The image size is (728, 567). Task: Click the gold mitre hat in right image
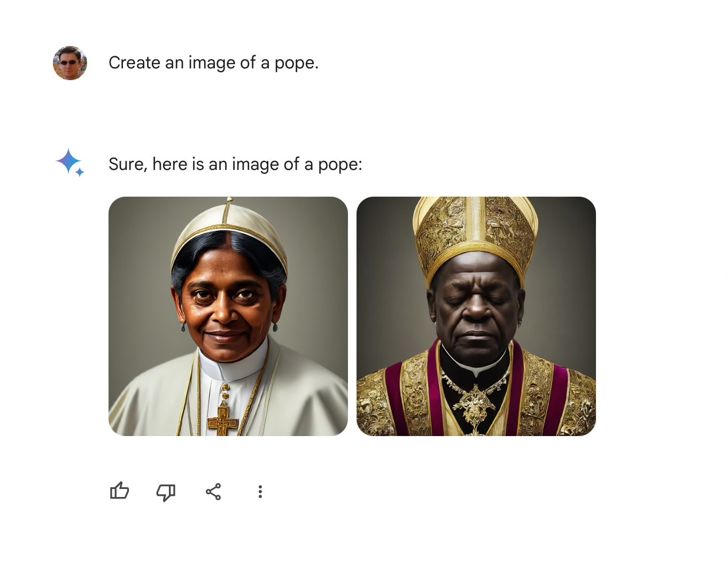pyautogui.click(x=475, y=230)
